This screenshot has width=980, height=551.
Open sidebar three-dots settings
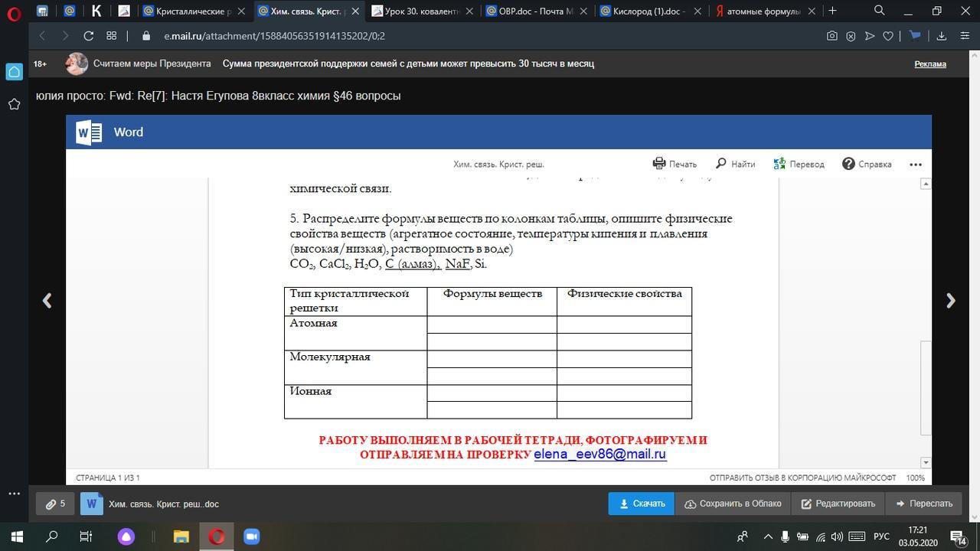[14, 494]
